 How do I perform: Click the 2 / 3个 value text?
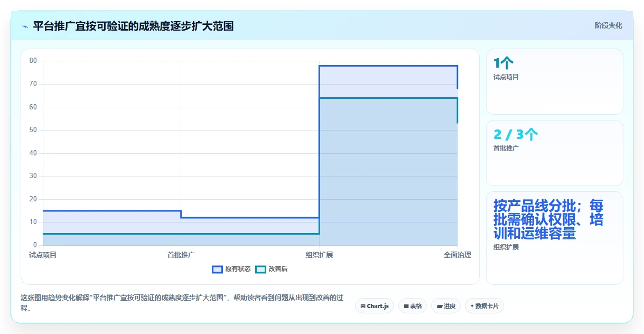tap(516, 135)
